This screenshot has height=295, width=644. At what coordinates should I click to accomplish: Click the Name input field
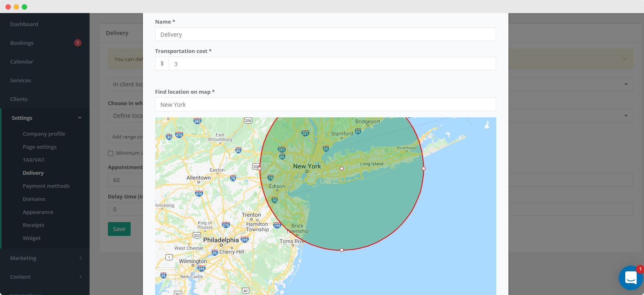[x=326, y=34]
